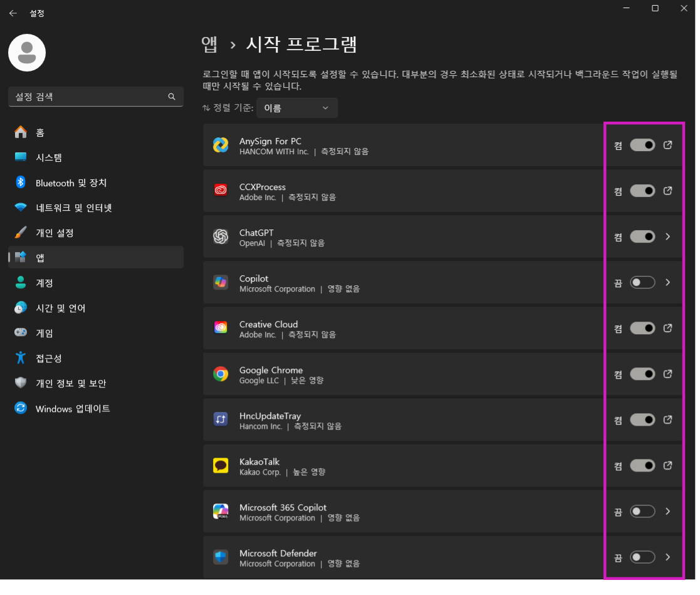Screen dimensions: 700x595
Task: Open 게임 settings category
Action: tap(96, 333)
